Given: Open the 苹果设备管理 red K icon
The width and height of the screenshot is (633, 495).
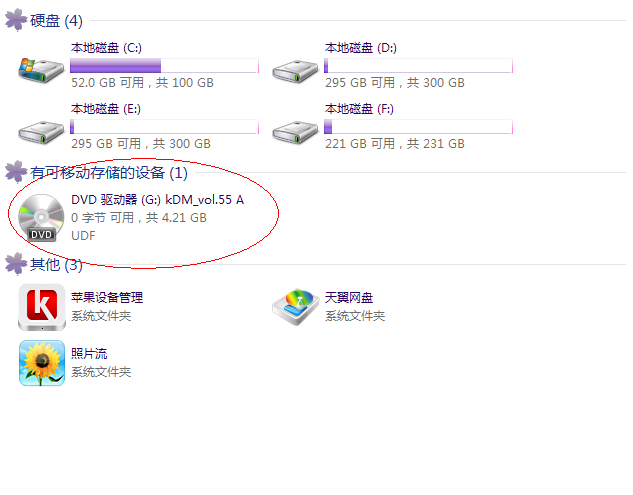Looking at the screenshot, I should (42, 307).
